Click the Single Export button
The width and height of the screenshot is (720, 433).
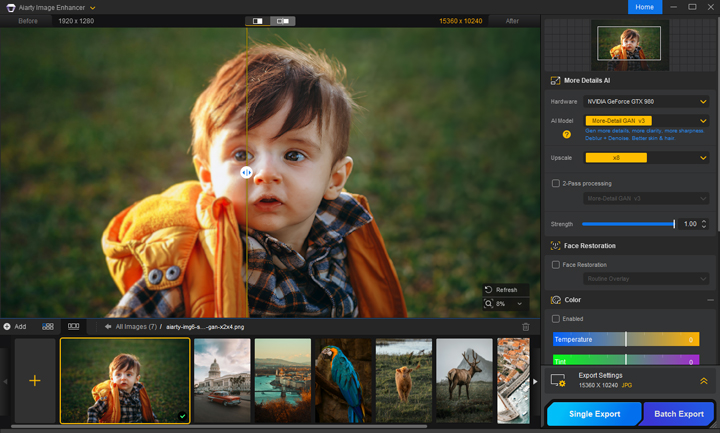point(594,414)
